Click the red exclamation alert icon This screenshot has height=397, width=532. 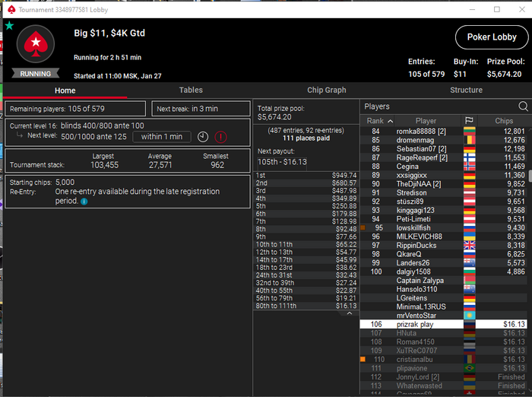point(221,137)
